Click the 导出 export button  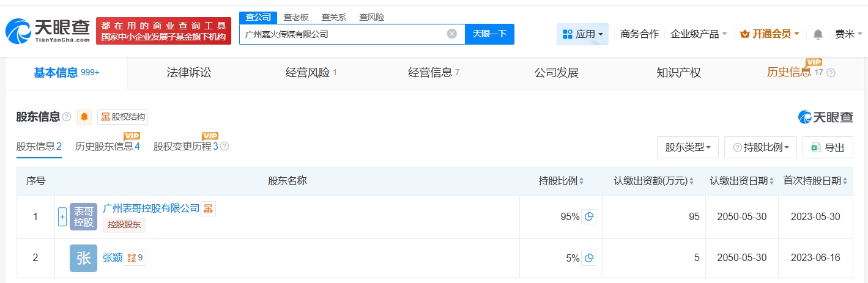828,147
